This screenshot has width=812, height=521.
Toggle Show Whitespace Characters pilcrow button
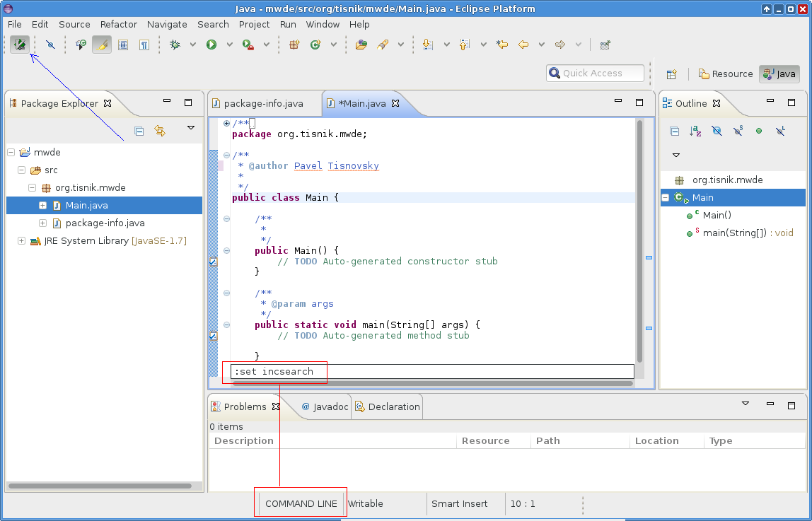click(x=144, y=45)
